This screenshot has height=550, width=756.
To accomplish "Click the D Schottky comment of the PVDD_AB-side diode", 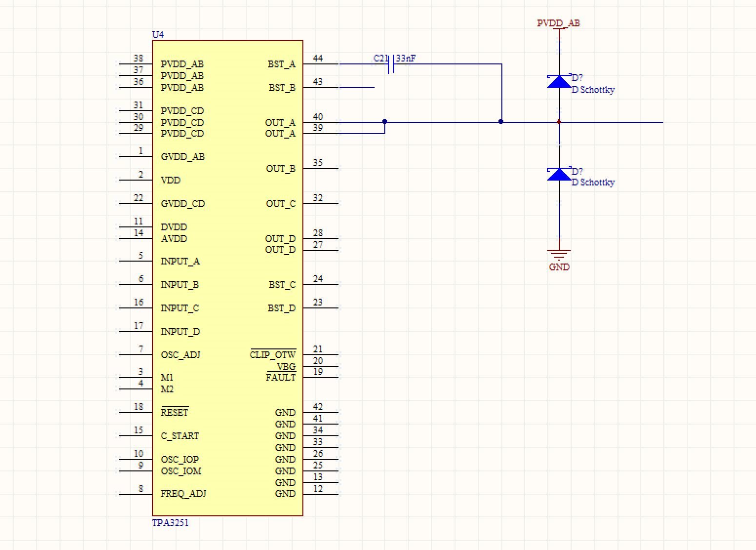I will point(593,89).
